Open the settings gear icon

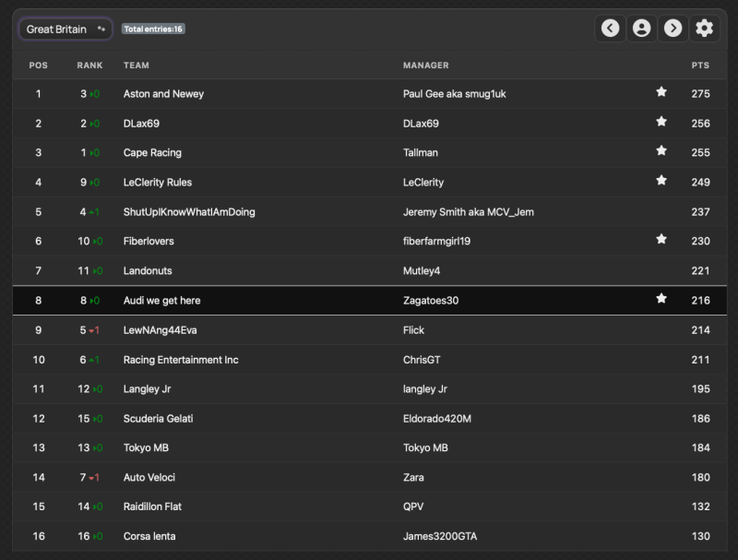click(704, 29)
